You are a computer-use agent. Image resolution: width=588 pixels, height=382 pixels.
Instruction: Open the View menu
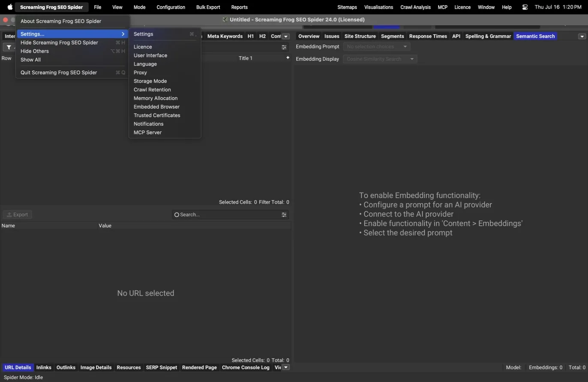tap(117, 7)
